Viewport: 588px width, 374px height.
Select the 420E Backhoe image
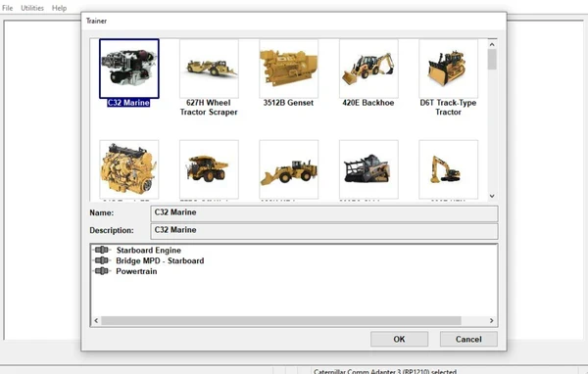(368, 69)
